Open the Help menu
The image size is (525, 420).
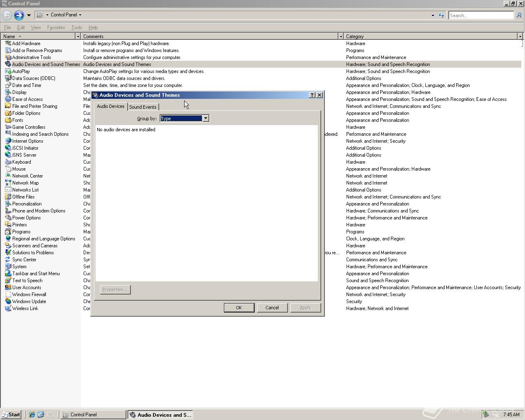tap(93, 27)
